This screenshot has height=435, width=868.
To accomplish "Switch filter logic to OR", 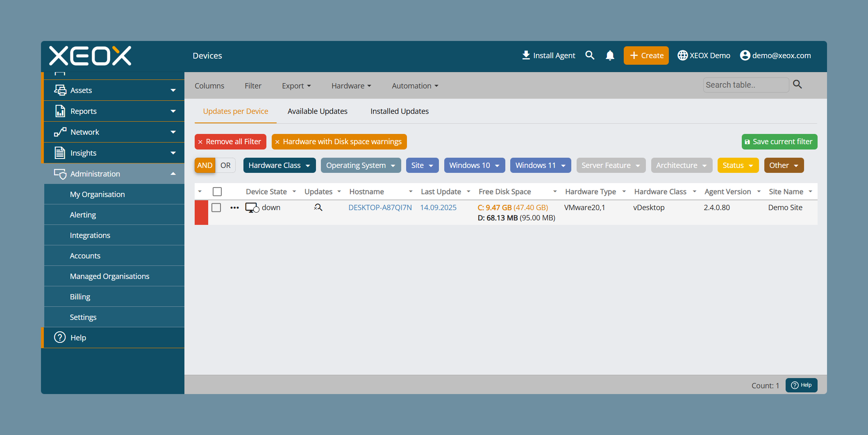I will (x=225, y=165).
